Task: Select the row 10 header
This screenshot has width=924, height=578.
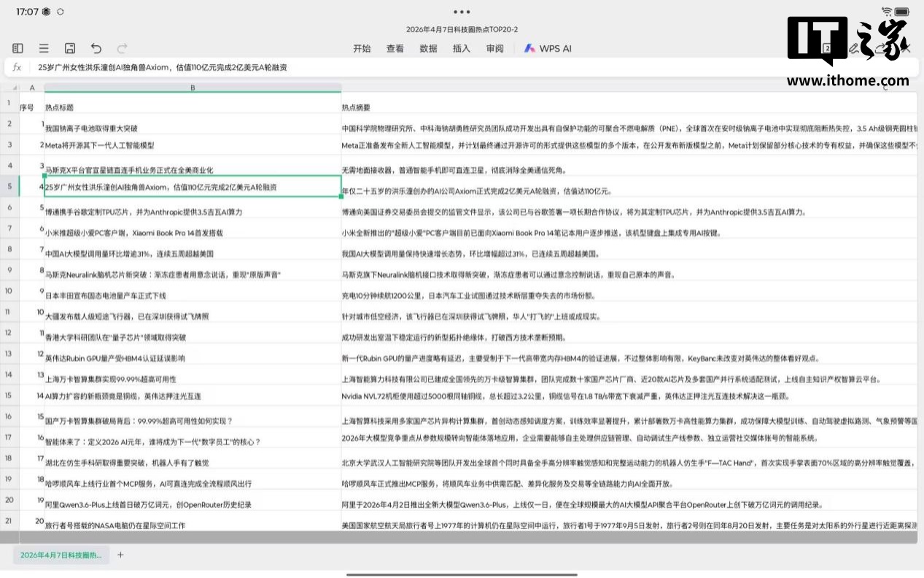Action: click(x=9, y=290)
